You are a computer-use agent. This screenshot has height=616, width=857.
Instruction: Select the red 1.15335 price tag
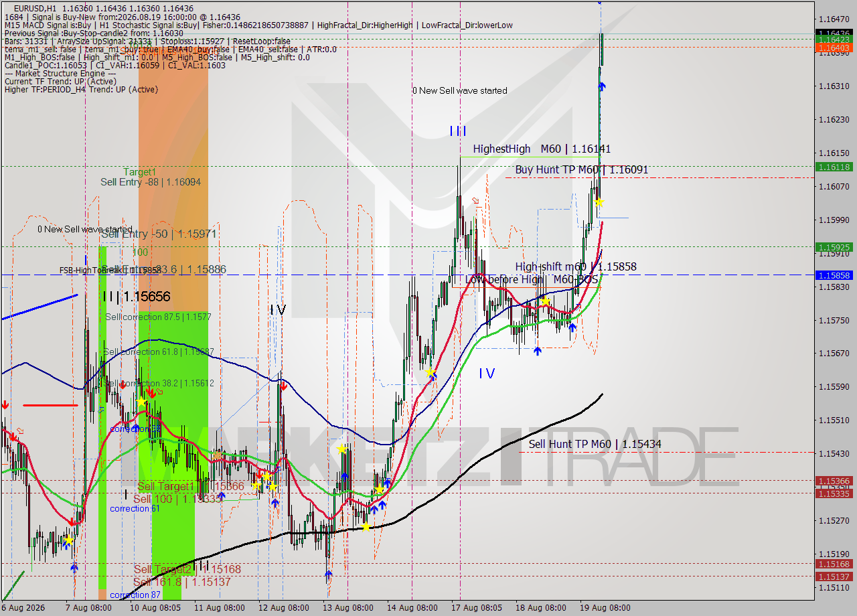click(x=833, y=493)
